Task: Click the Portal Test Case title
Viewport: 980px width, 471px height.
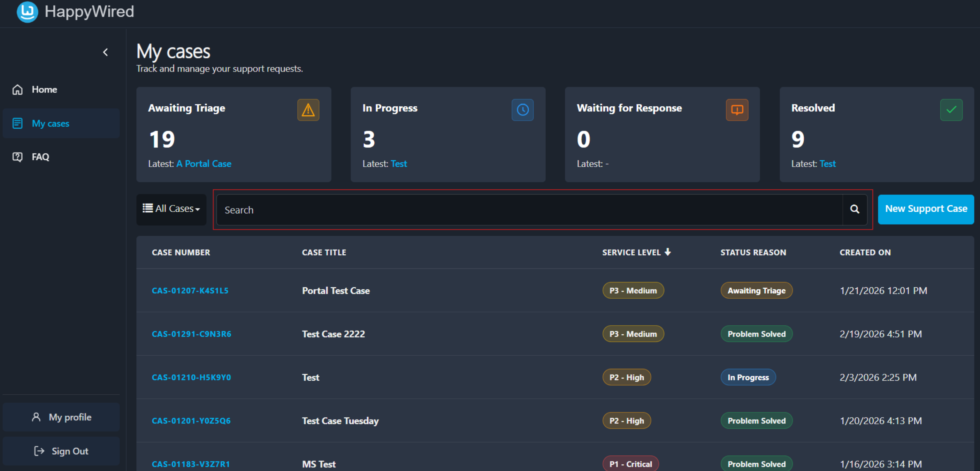Action: pos(336,291)
